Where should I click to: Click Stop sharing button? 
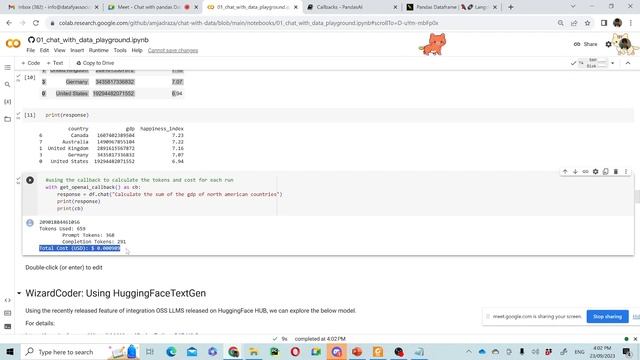click(x=607, y=316)
